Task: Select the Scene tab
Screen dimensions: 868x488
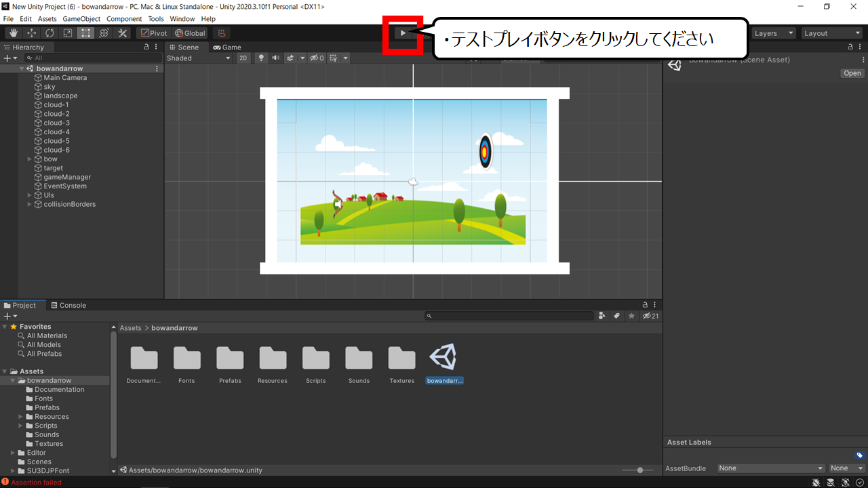Action: pyautogui.click(x=184, y=47)
